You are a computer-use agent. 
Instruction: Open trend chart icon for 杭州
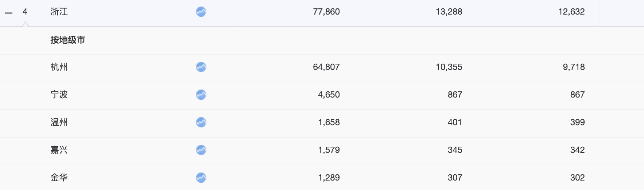(201, 67)
